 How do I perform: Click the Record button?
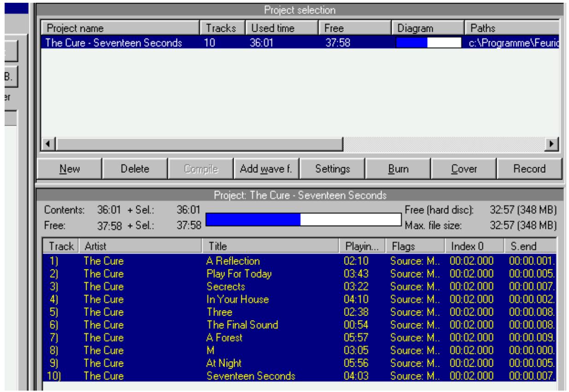[x=529, y=169]
